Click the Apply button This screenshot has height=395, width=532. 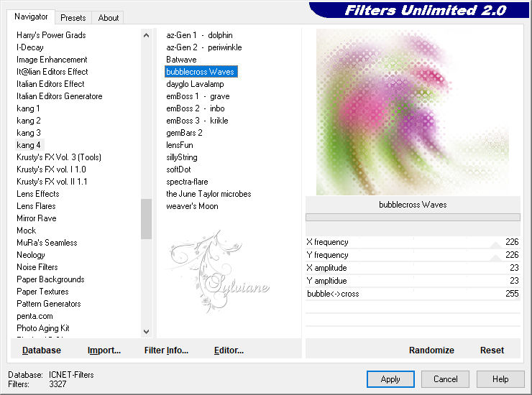[x=390, y=378]
